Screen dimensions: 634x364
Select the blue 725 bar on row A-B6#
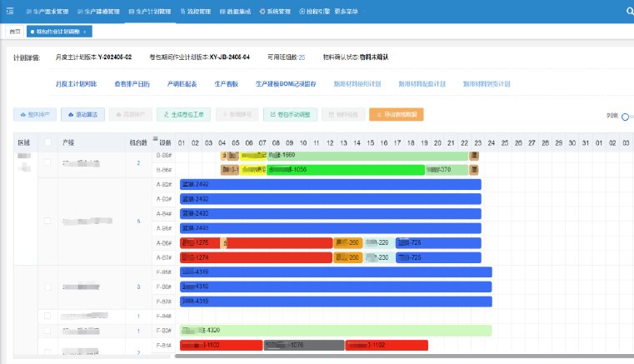(438, 242)
